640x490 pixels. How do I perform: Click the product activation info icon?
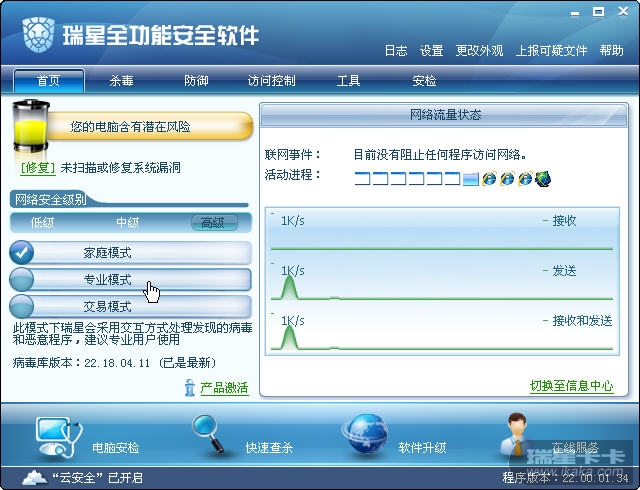tap(189, 388)
